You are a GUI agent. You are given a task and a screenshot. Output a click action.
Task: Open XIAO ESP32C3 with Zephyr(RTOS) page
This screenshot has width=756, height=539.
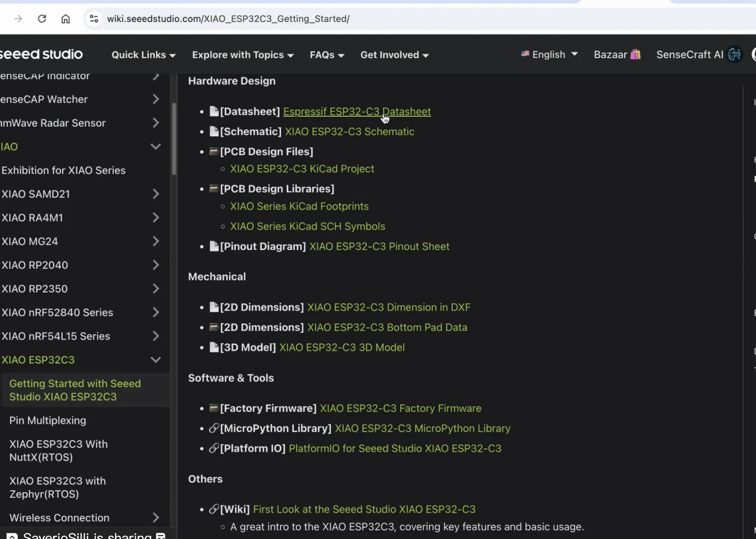58,487
